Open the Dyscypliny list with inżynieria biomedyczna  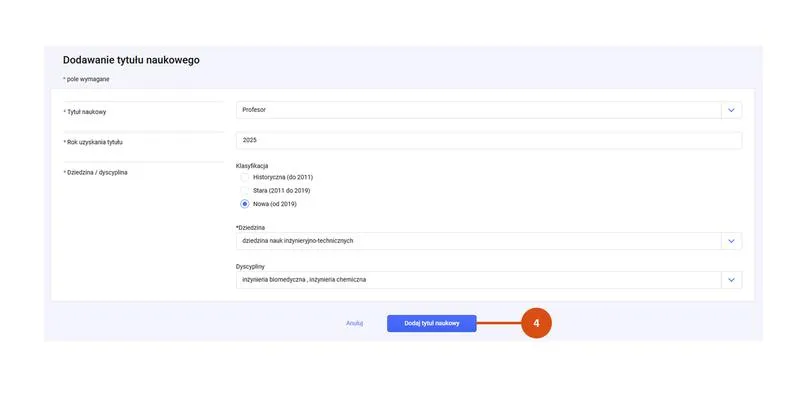click(x=489, y=280)
